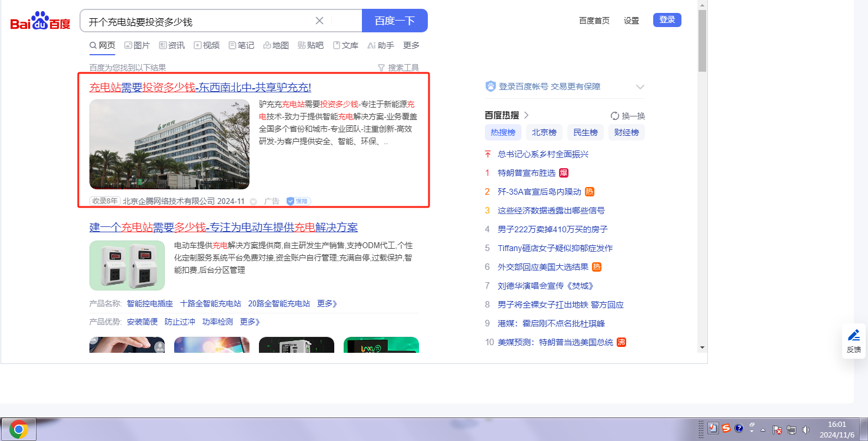Switch to the 民生榜 tab

[x=586, y=132]
